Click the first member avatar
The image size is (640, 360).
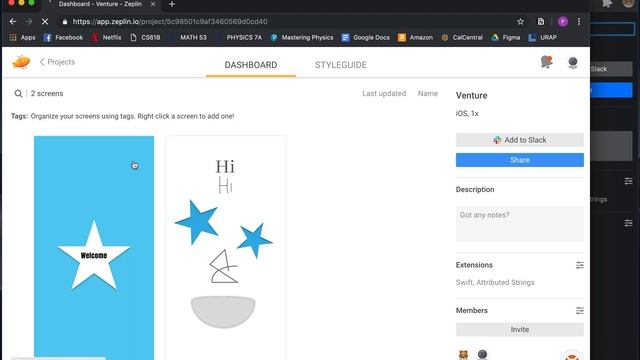pos(463,354)
